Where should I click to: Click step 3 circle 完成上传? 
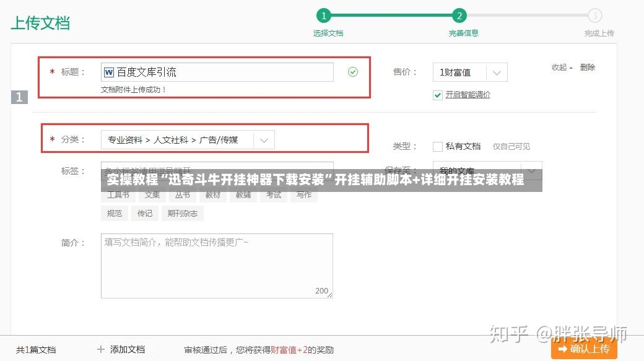[x=594, y=15]
